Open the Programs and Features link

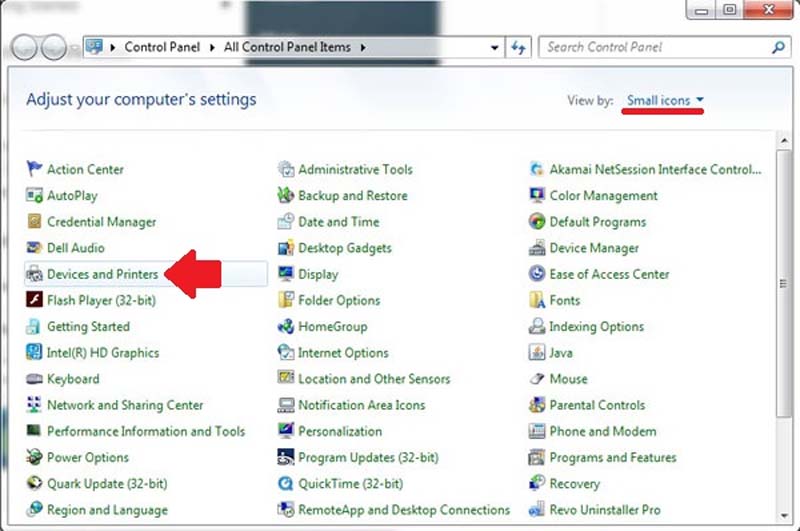[612, 458]
